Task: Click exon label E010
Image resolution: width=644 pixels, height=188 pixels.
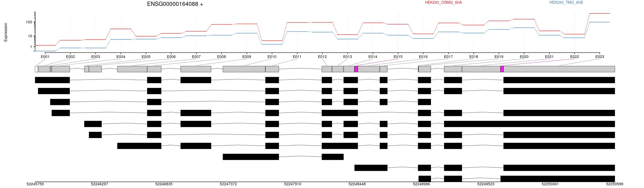Action: [272, 57]
